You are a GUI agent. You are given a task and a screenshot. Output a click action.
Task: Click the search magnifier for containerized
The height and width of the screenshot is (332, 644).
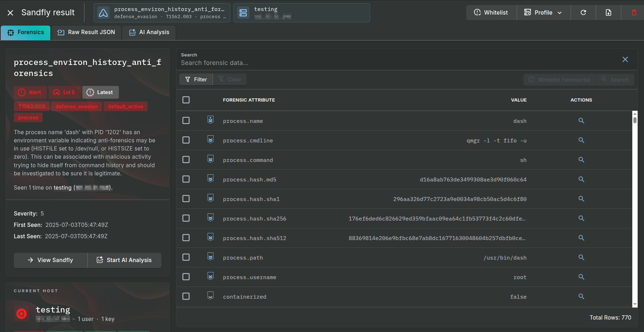[581, 296]
